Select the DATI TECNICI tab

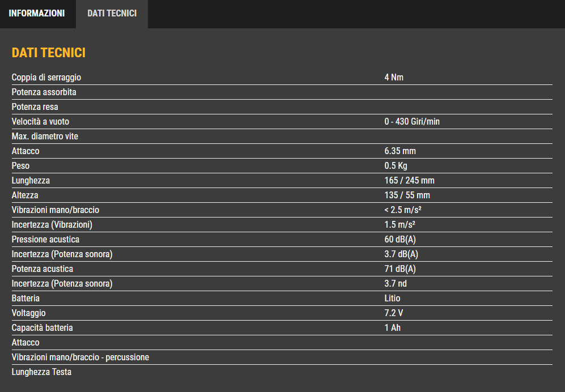pyautogui.click(x=112, y=14)
